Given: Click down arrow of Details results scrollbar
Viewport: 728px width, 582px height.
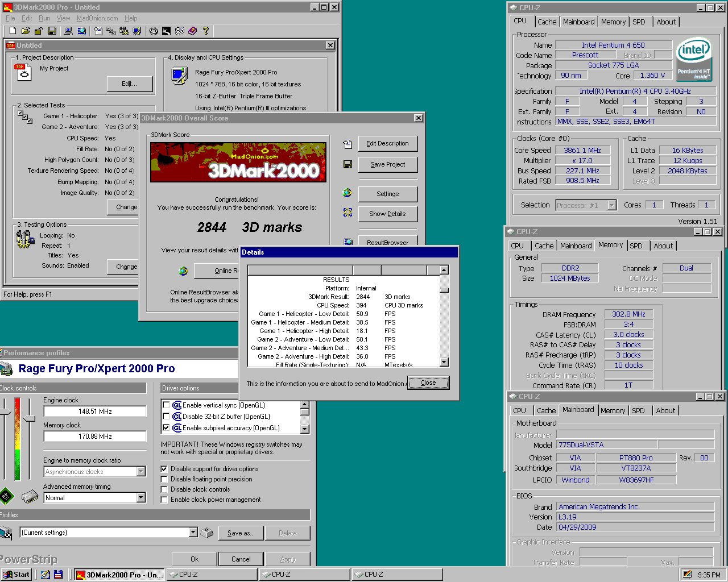Looking at the screenshot, I should (444, 362).
